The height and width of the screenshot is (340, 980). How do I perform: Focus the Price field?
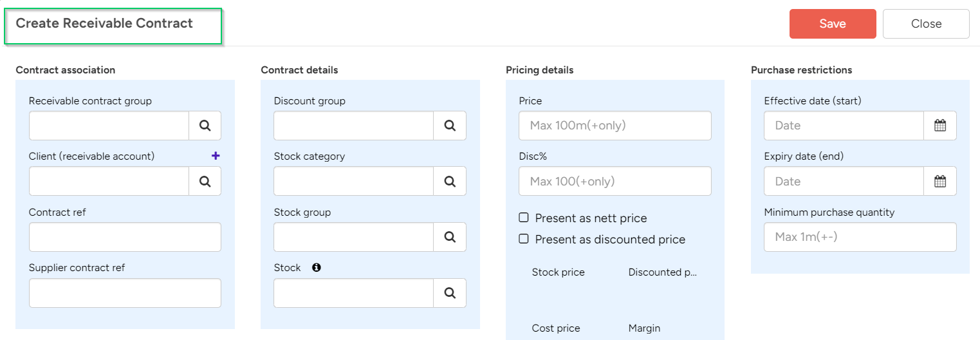point(615,126)
